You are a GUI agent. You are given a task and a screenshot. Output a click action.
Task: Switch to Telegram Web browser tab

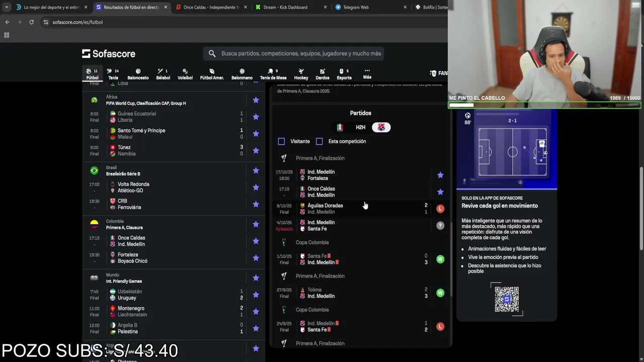click(370, 7)
